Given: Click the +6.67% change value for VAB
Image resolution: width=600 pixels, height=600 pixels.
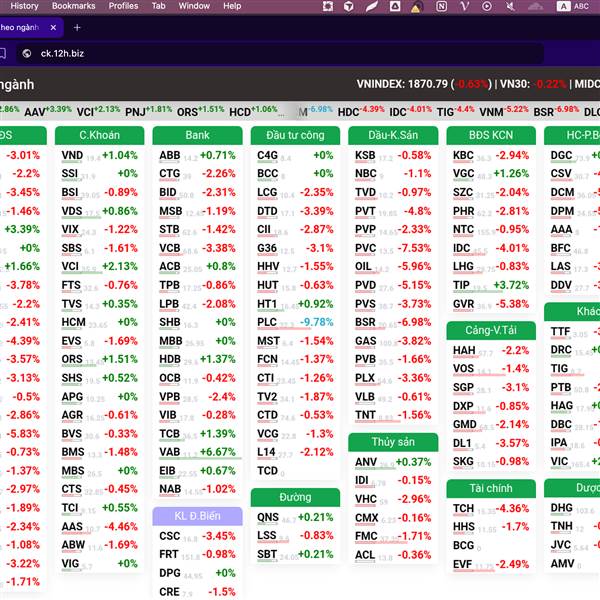Looking at the screenshot, I should [218, 452].
